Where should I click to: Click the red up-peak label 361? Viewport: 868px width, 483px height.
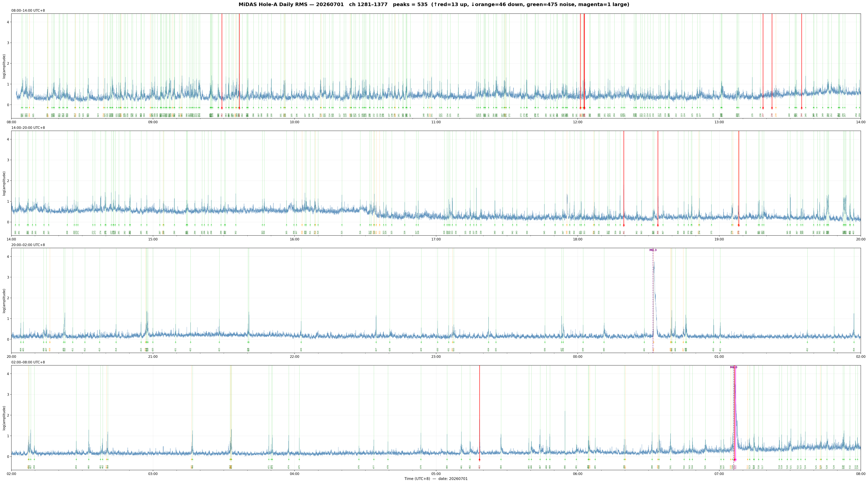624,232
